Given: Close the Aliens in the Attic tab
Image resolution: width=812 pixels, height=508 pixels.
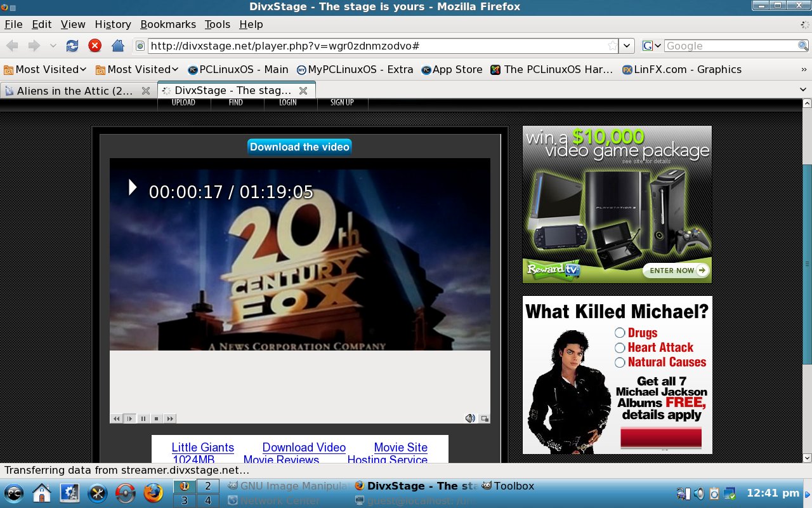Looking at the screenshot, I should coord(146,91).
